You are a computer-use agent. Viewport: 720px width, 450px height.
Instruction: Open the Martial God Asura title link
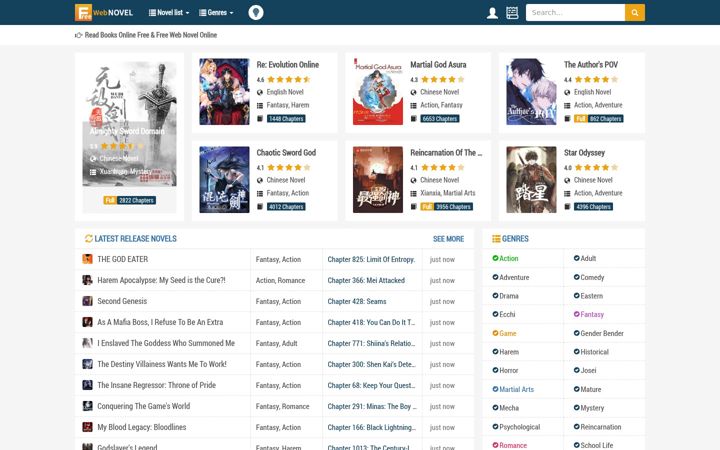[x=438, y=65]
